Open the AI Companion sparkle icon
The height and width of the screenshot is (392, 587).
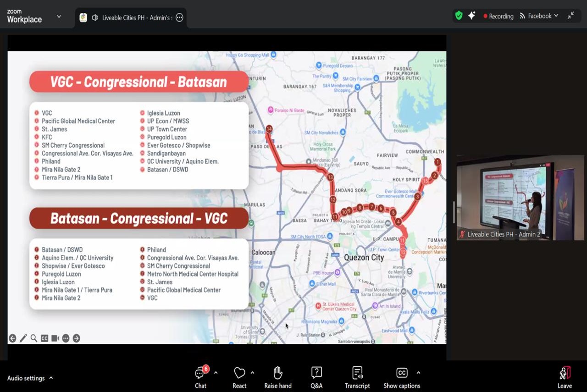coord(471,16)
